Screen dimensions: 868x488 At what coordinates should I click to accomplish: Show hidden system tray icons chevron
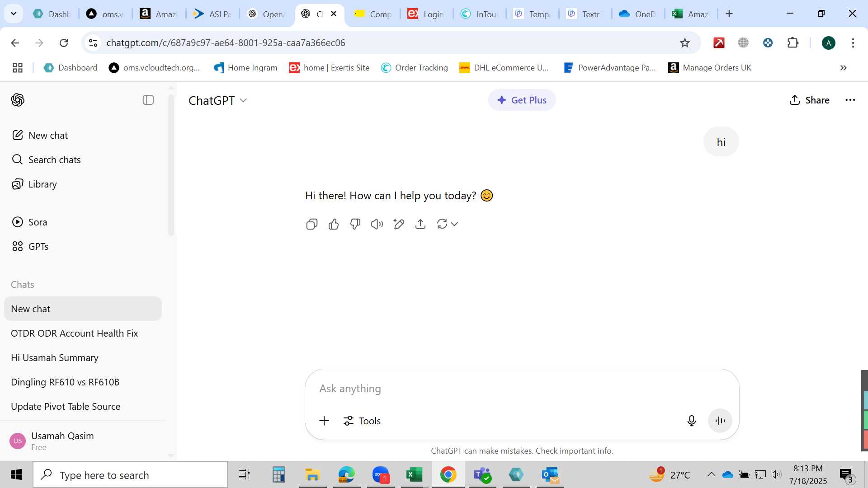pos(711,474)
